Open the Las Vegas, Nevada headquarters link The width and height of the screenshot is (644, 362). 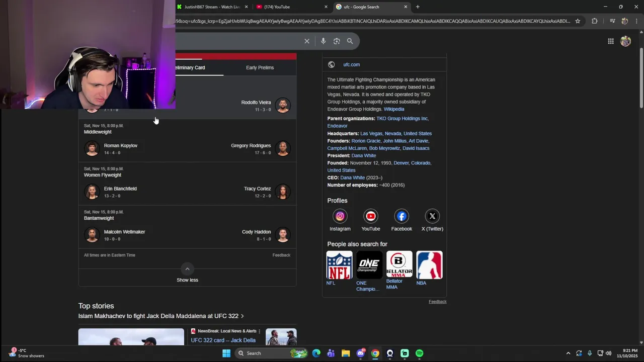(396, 133)
